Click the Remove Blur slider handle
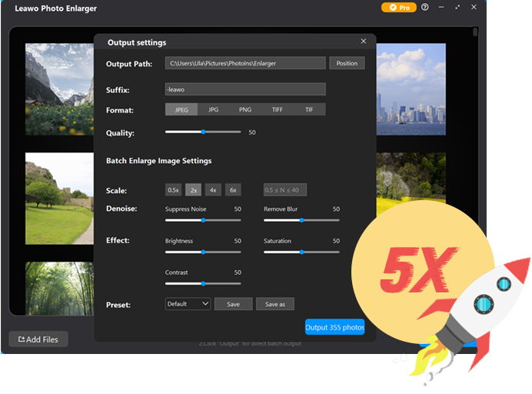Viewport: 532px width, 394px height. [x=301, y=220]
